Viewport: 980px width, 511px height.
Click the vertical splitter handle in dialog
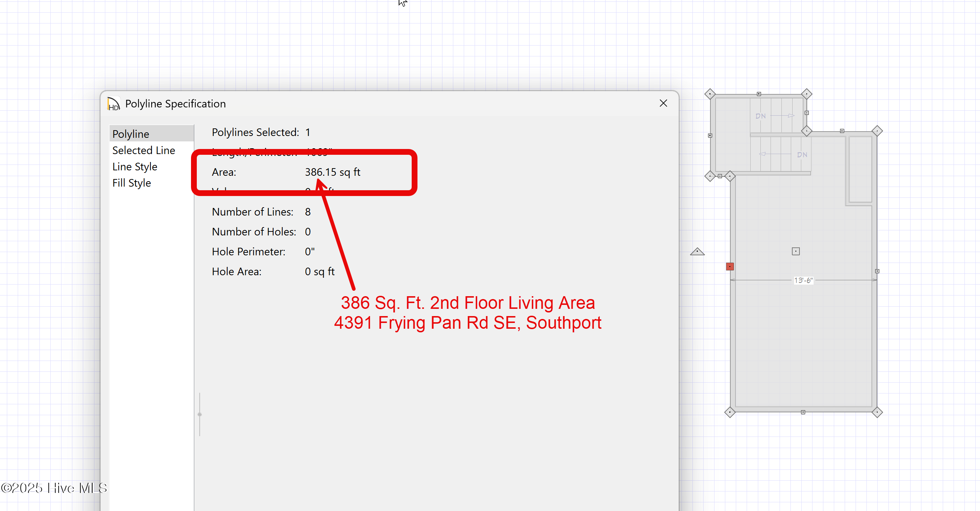pos(200,414)
